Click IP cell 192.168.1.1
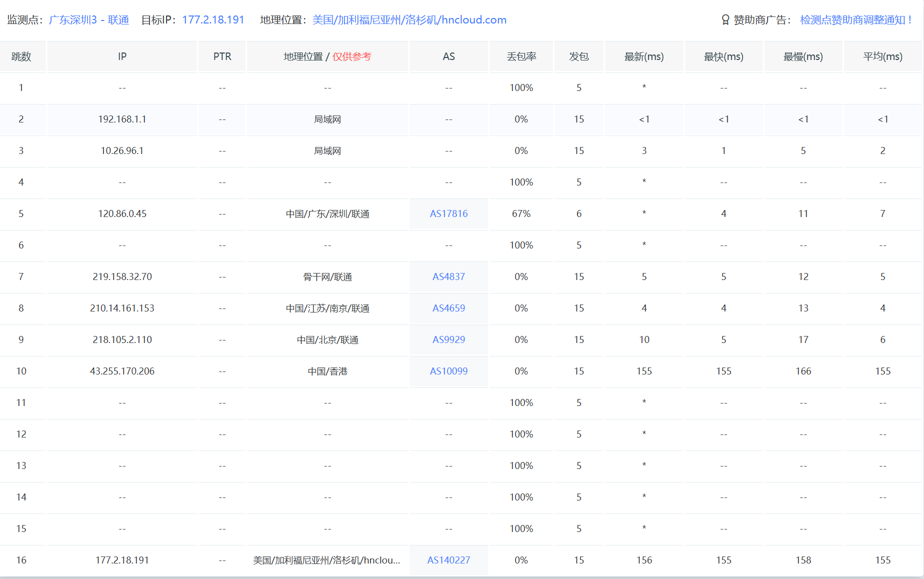This screenshot has width=924, height=579. pos(122,119)
